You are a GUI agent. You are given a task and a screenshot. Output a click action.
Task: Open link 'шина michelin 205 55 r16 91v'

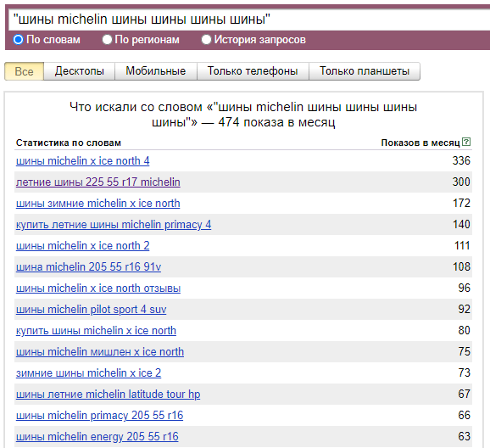(88, 267)
